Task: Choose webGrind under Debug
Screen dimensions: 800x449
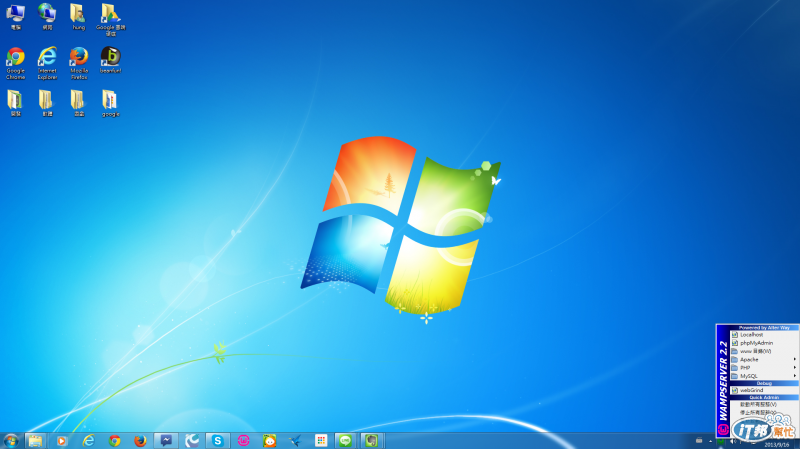Action: click(x=764, y=390)
